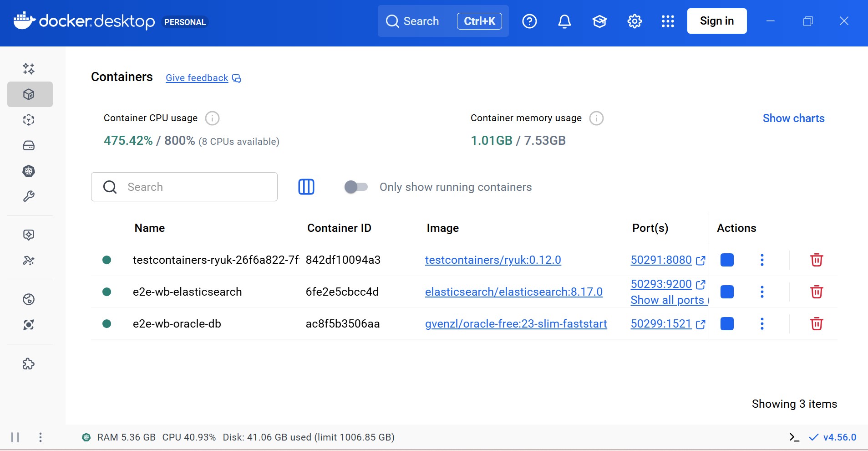This screenshot has width=868, height=451.
Task: Open Give feedback link
Action: [x=203, y=78]
